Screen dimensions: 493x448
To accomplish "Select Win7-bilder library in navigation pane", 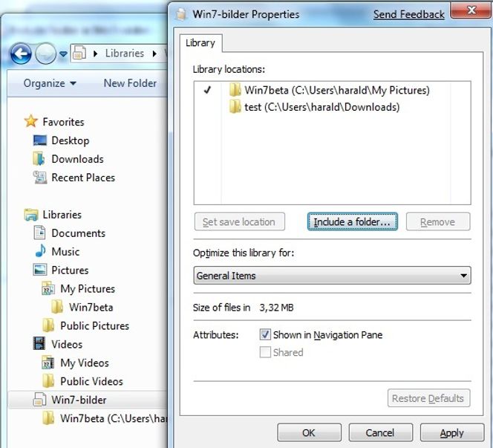I will 79,400.
